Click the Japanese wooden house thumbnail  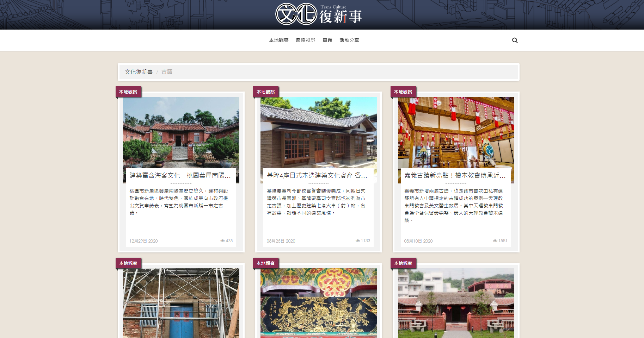(x=318, y=132)
